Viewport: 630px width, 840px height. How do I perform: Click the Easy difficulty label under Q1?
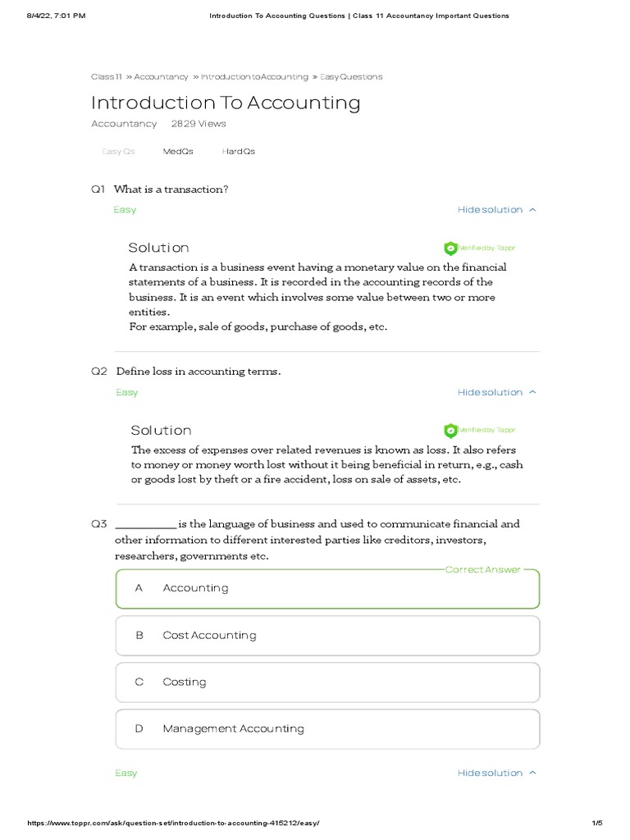pyautogui.click(x=125, y=210)
